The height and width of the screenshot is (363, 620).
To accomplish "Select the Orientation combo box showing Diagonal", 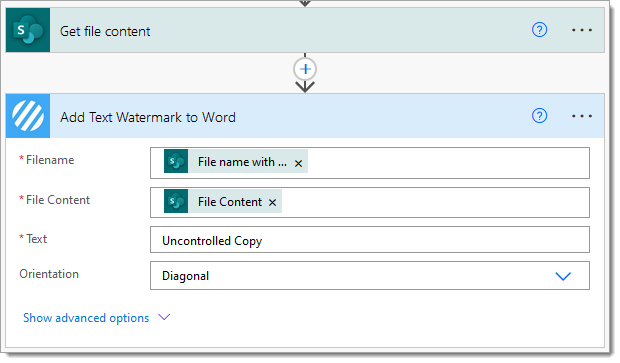I will [370, 276].
